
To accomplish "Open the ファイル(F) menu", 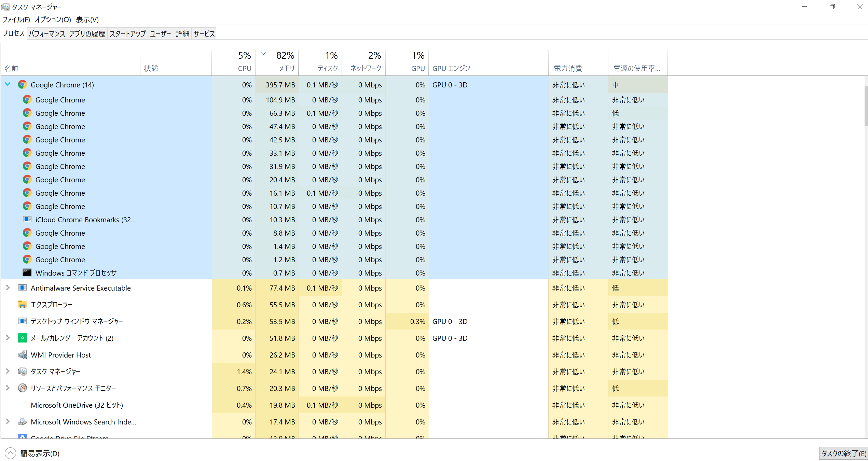I will (17, 20).
